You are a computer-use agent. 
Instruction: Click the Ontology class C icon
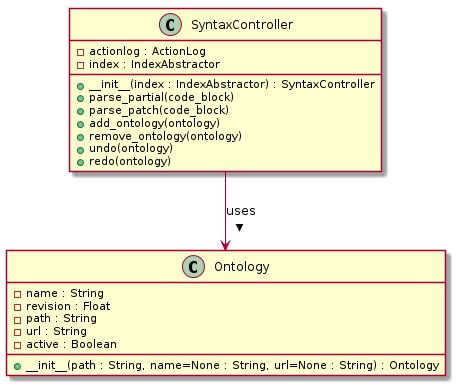pyautogui.click(x=193, y=267)
